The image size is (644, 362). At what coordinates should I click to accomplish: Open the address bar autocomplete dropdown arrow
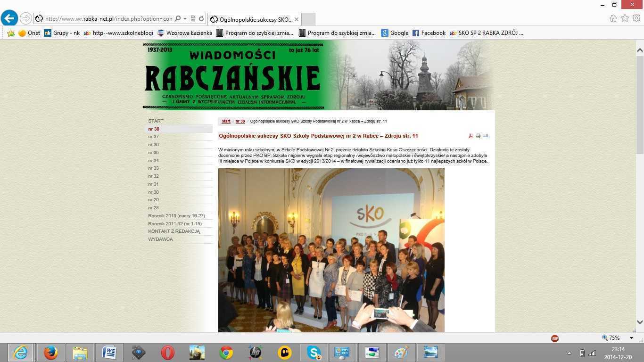click(x=185, y=19)
